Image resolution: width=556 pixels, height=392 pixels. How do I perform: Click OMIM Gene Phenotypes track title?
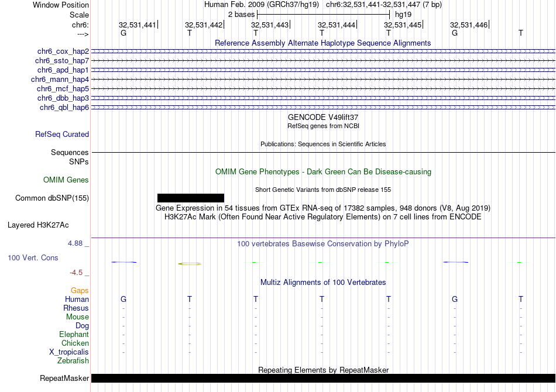(x=323, y=172)
